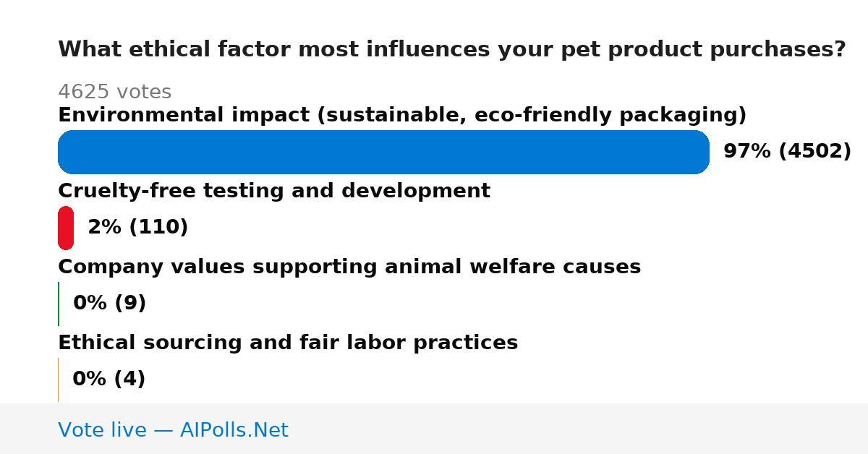
Task: Click the thin green animal welfare bar
Action: (x=59, y=304)
